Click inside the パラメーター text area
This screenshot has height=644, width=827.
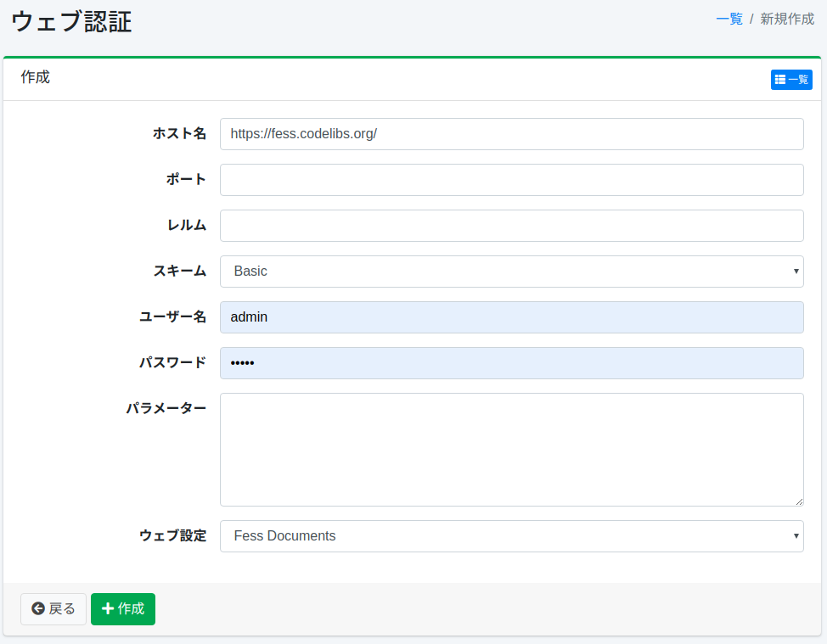511,450
